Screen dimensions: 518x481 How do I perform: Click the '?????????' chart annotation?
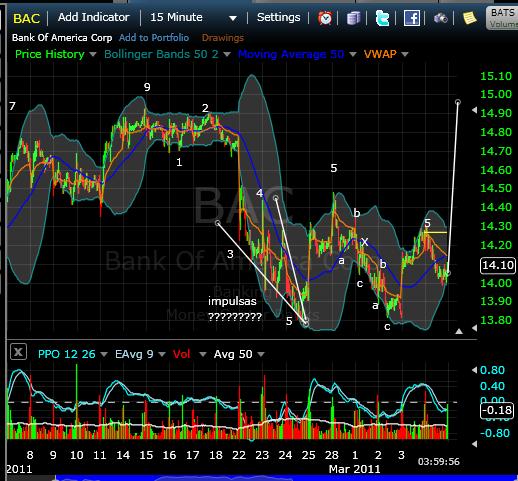[235, 316]
